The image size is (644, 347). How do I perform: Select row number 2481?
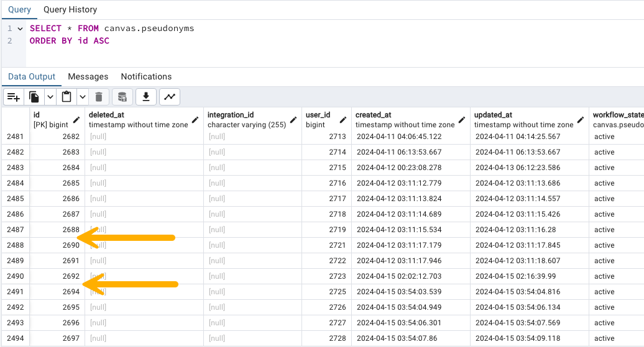point(15,137)
